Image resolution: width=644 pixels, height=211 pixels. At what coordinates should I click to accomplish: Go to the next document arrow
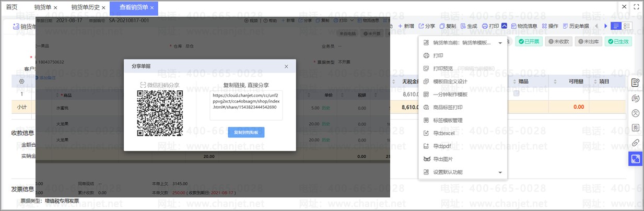[606, 26]
